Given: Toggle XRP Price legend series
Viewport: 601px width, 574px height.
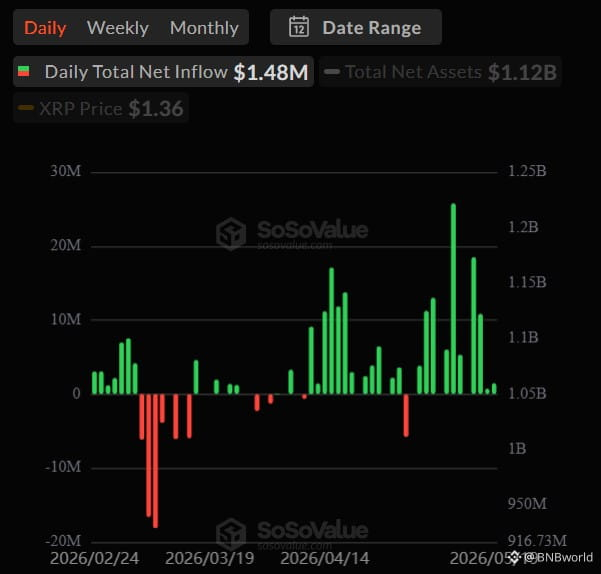Looking at the screenshot, I should (100, 108).
